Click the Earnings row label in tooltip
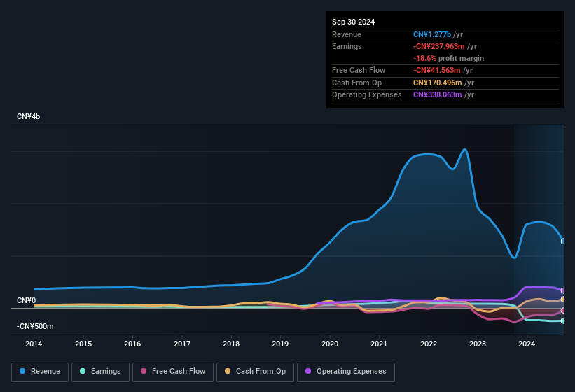Screen dimensions: 575x392 click(347, 46)
